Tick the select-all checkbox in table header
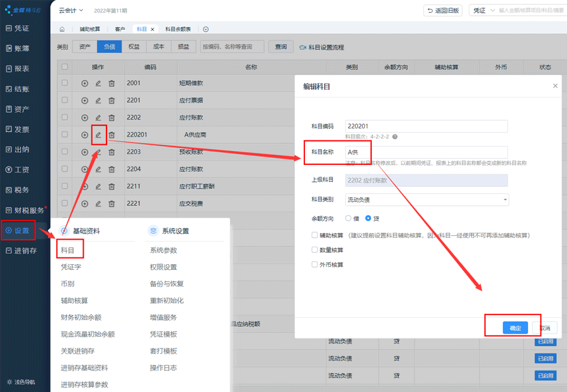Image resolution: width=567 pixels, height=392 pixels. [x=65, y=67]
